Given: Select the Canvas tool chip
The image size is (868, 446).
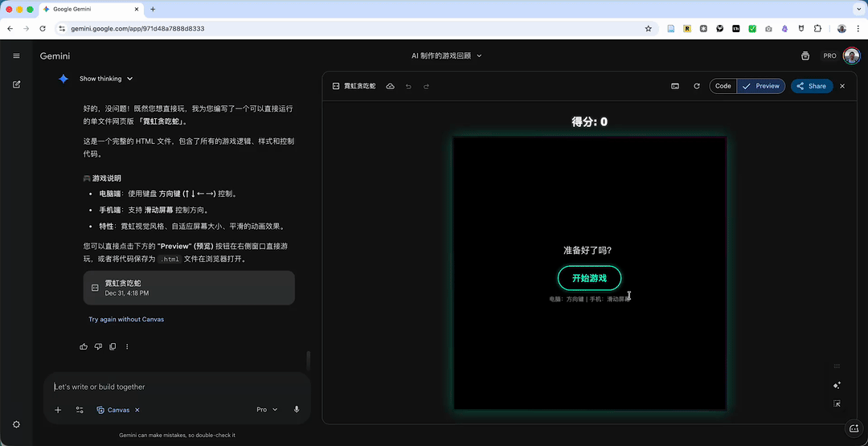Looking at the screenshot, I should pyautogui.click(x=113, y=410).
